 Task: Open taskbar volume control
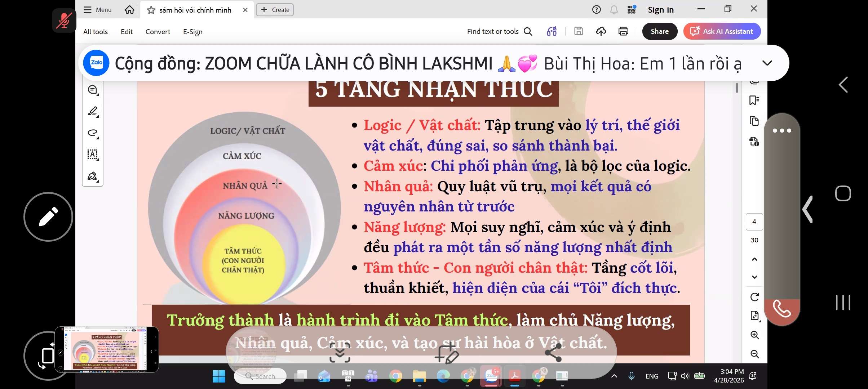(x=685, y=376)
